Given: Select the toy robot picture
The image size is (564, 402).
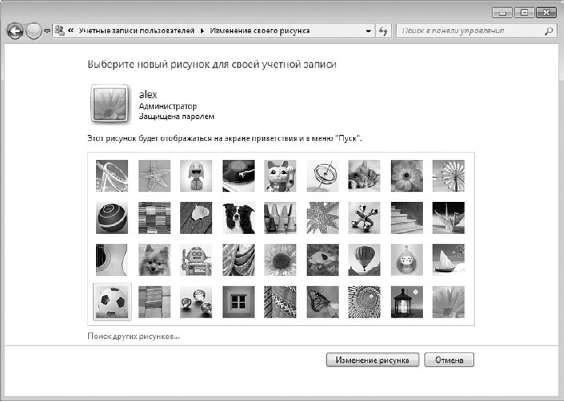Looking at the screenshot, I should click(x=196, y=260).
